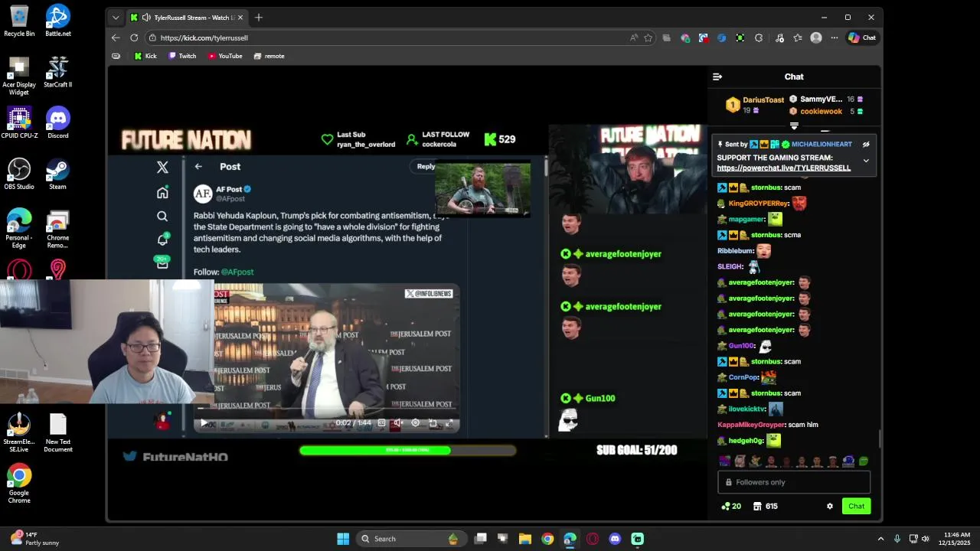Click the X logo in the streamed post

tap(162, 167)
